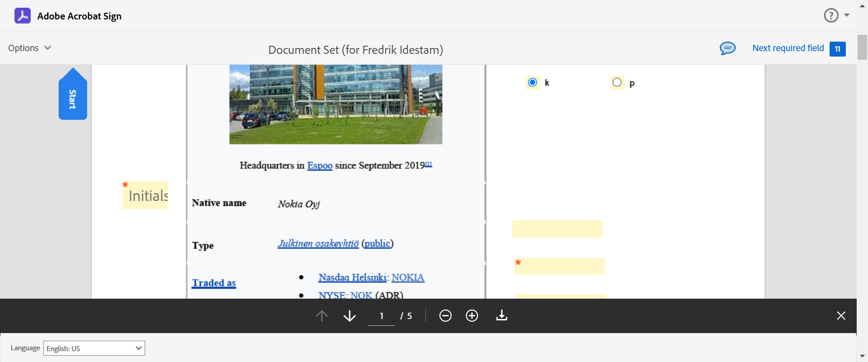Open the Traded as link
The image size is (868, 362).
pos(214,283)
